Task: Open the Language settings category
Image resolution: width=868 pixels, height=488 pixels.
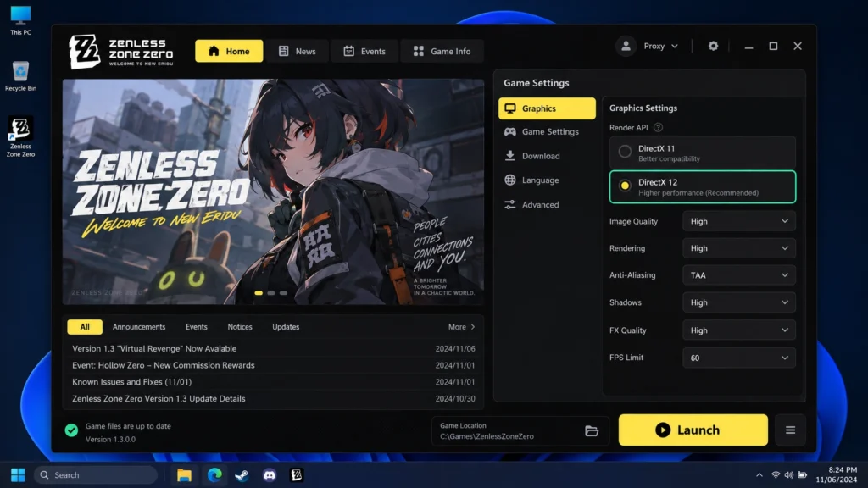Action: [x=547, y=180]
